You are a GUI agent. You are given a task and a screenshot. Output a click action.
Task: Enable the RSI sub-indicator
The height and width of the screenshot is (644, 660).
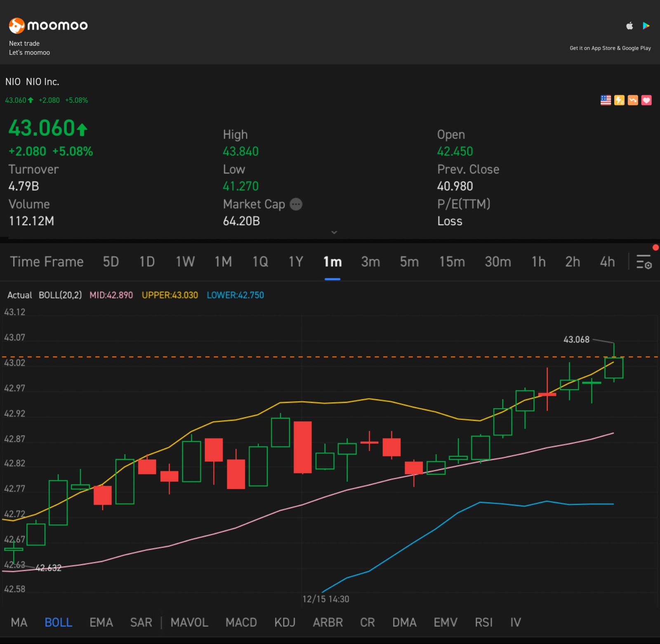(x=484, y=623)
